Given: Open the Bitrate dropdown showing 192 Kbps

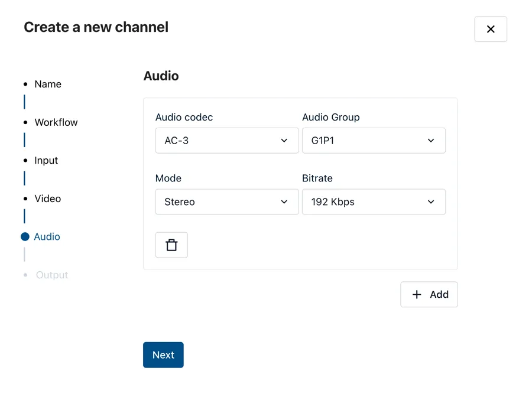Looking at the screenshot, I should coord(374,202).
